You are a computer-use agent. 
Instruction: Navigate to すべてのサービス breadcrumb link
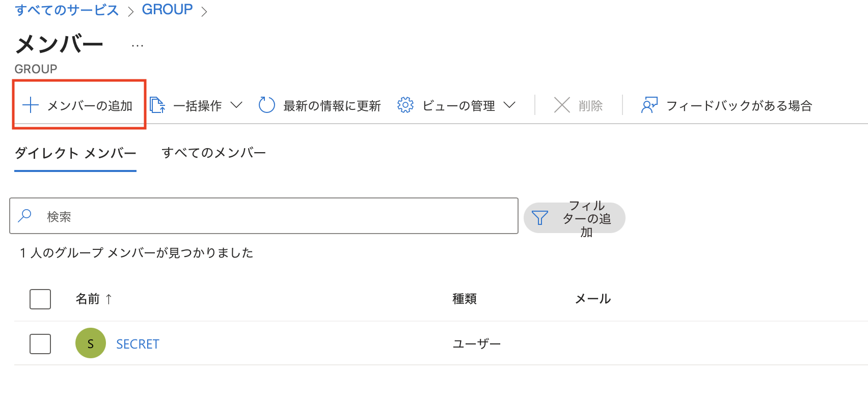(x=66, y=9)
